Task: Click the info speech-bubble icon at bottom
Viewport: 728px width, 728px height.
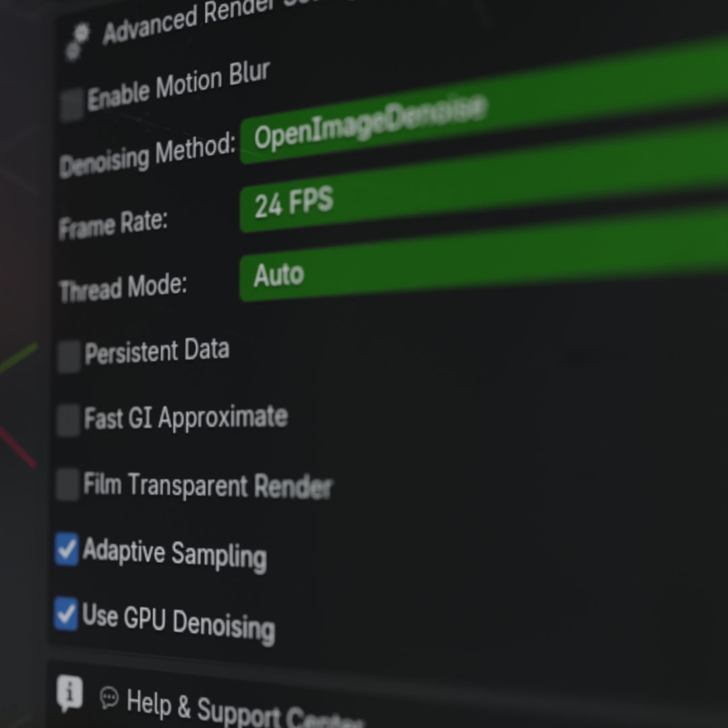Action: point(69,694)
